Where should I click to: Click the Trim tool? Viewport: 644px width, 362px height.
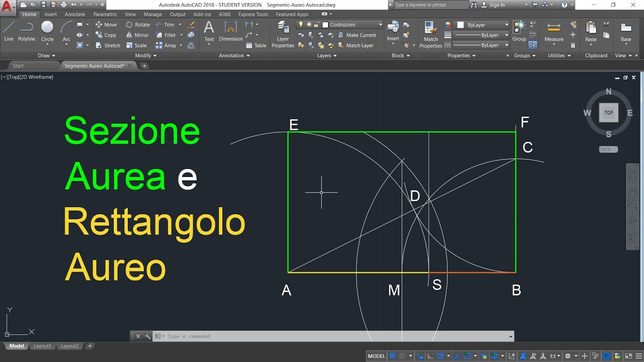pos(165,25)
